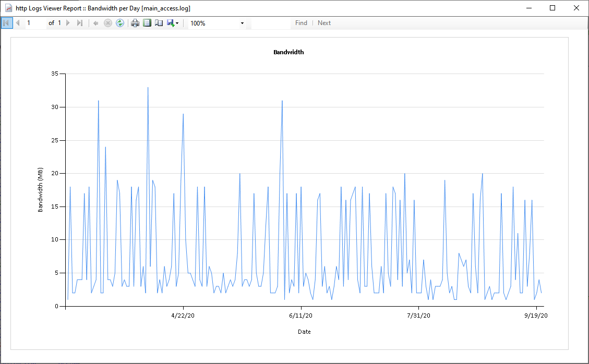
Task: Click the report window title icon
Action: coord(8,8)
